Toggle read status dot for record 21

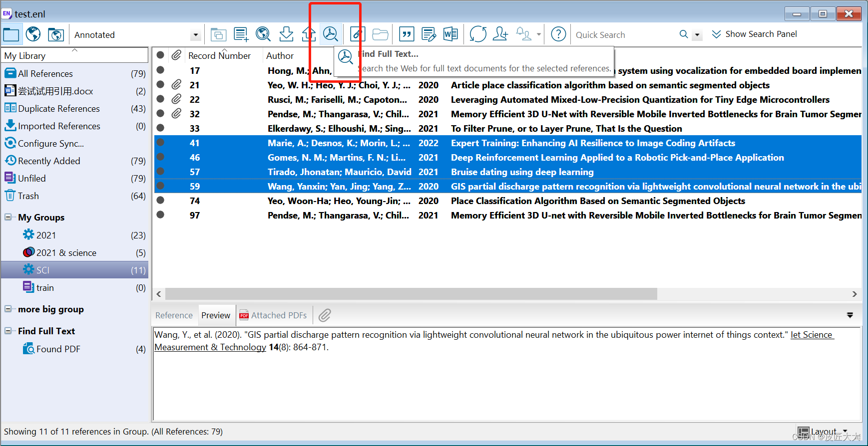click(160, 84)
